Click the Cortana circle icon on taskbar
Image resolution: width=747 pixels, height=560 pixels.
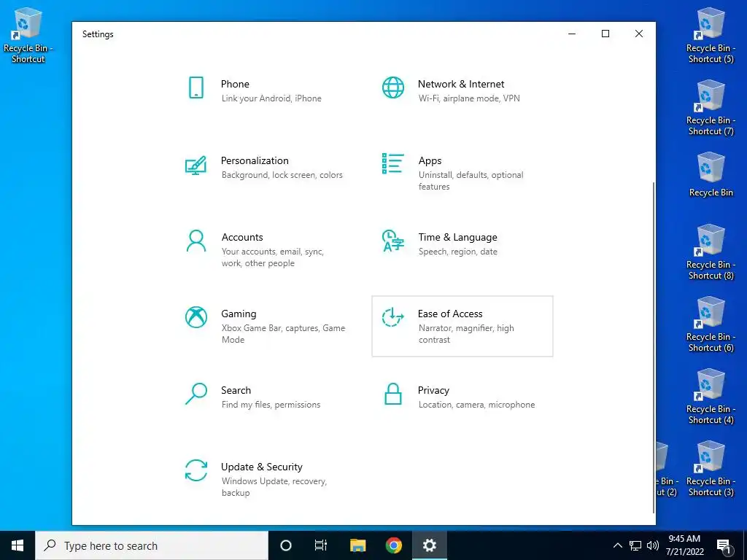[x=286, y=545]
